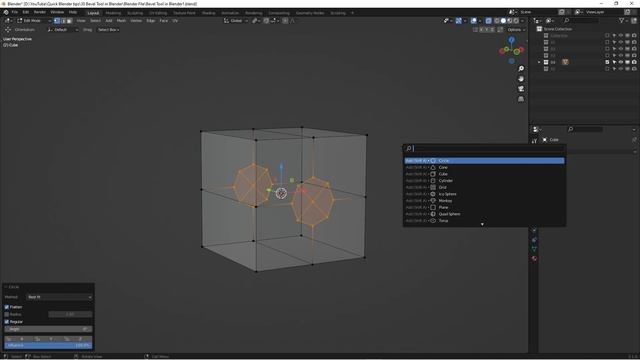
Task: Toggle the Regular checkbox
Action: (x=7, y=322)
